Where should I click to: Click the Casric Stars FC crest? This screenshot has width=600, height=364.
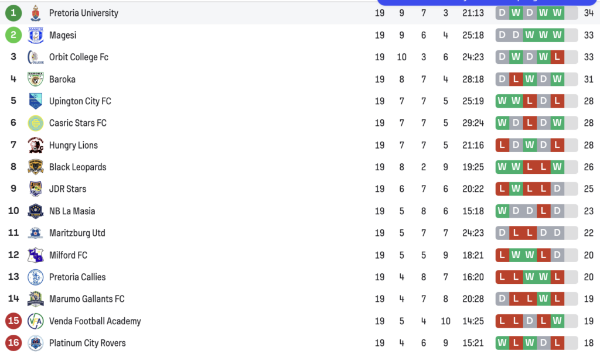point(36,123)
